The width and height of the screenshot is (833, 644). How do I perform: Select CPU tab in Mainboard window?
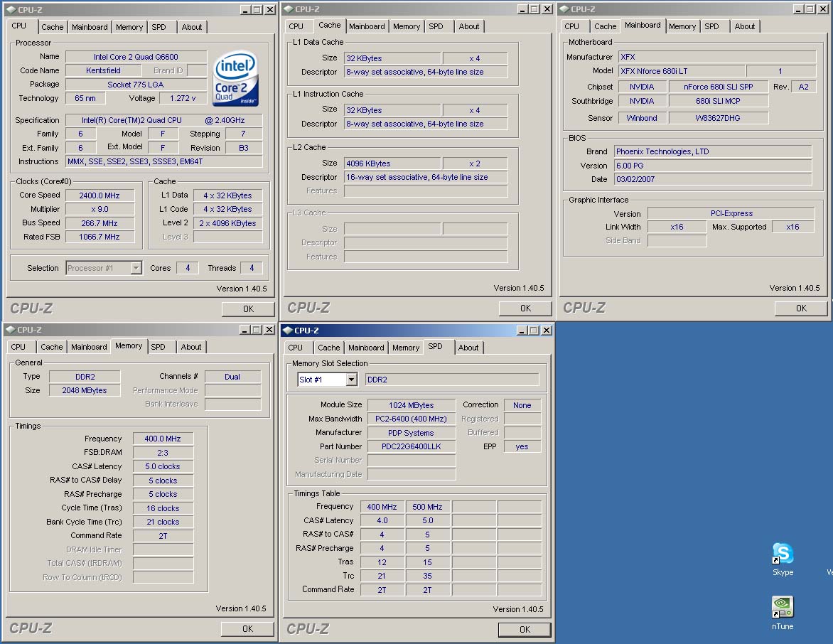point(571,26)
